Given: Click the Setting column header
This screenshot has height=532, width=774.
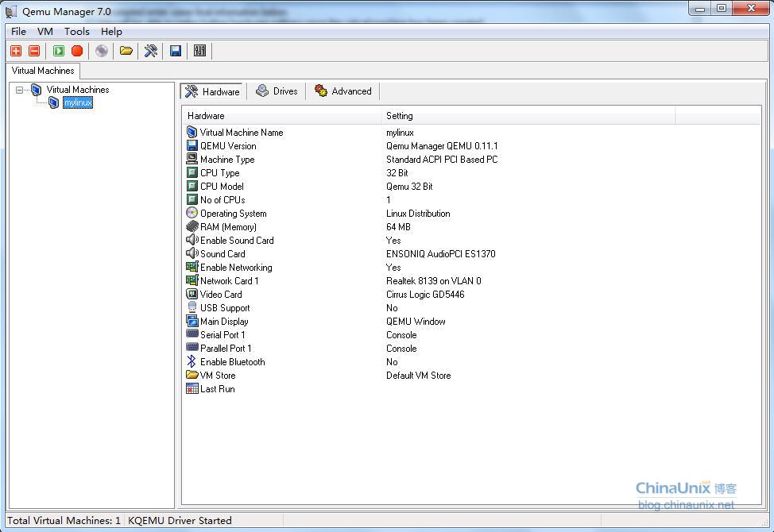Looking at the screenshot, I should coord(528,116).
